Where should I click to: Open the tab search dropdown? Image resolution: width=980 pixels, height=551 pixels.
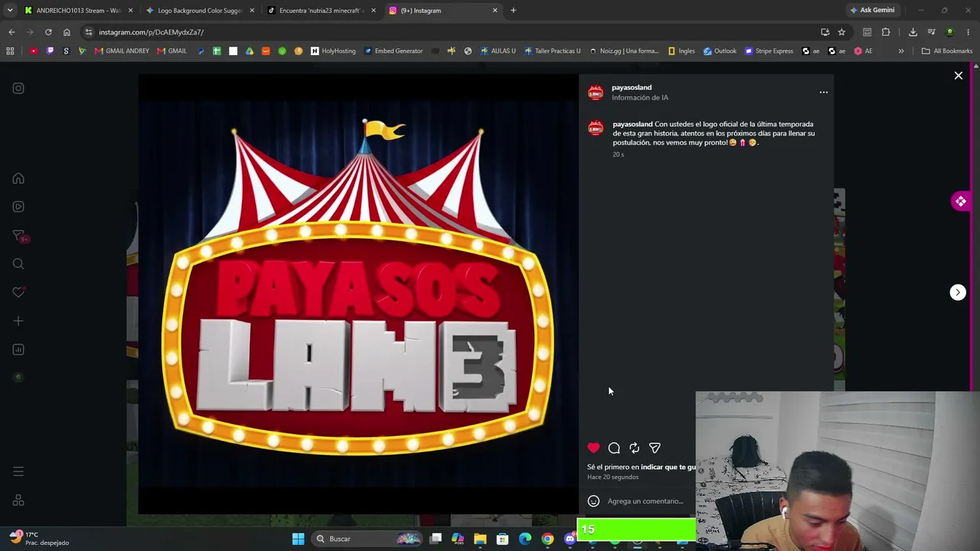point(10,11)
